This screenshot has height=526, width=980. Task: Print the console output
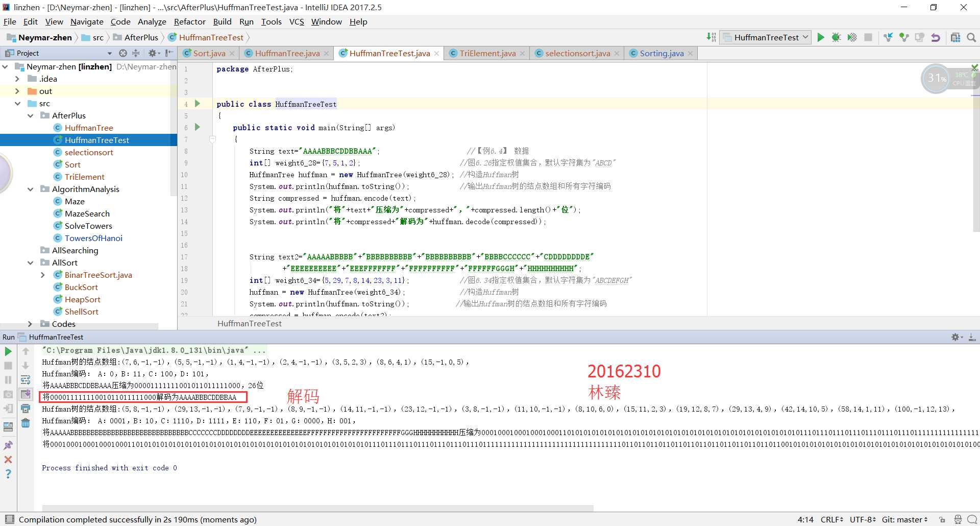[x=26, y=409]
